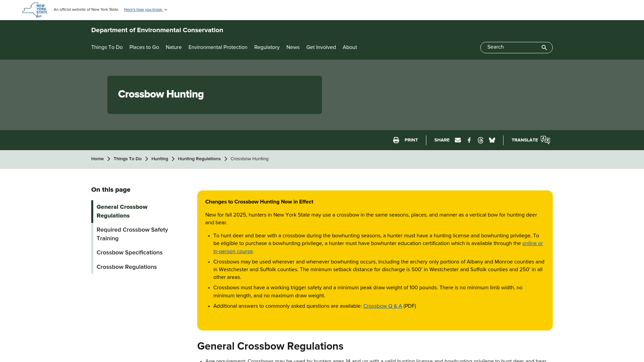Click the search magnifier icon
Viewport: 644px width, 362px height.
(x=544, y=48)
